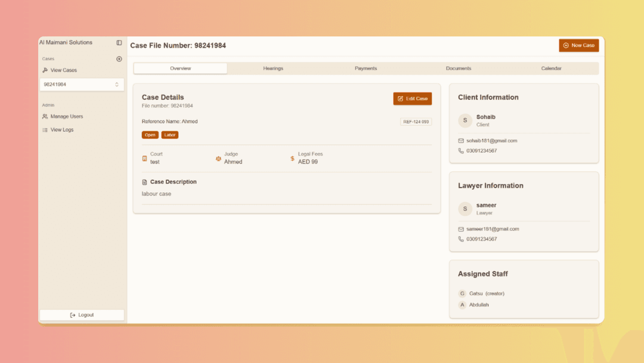Open the 98241984 case selector dropdown
The width and height of the screenshot is (644, 363).
pos(82,84)
